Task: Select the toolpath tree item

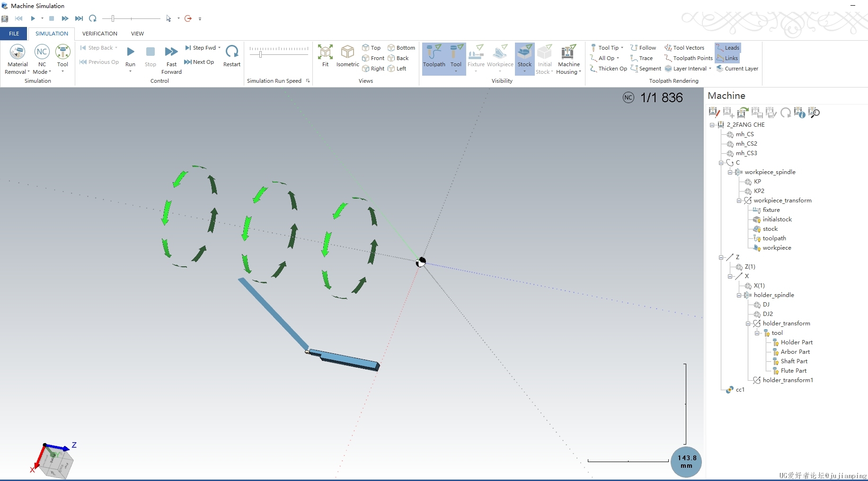Action: [x=774, y=238]
